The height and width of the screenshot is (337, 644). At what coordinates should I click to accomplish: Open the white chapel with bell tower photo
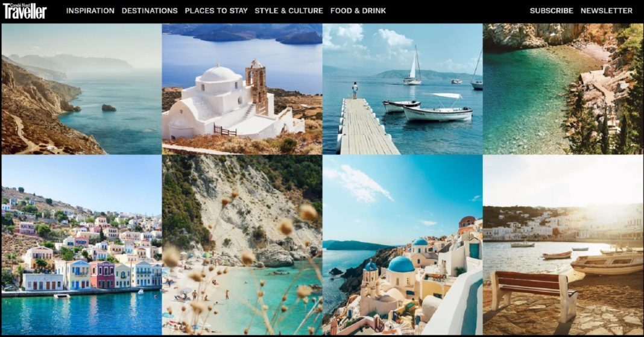click(x=242, y=89)
